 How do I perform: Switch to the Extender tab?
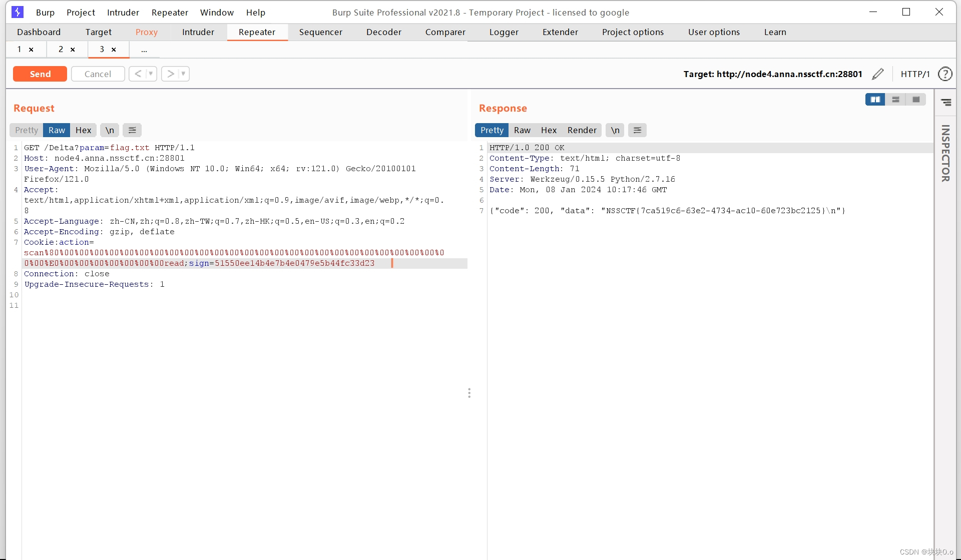pos(561,32)
